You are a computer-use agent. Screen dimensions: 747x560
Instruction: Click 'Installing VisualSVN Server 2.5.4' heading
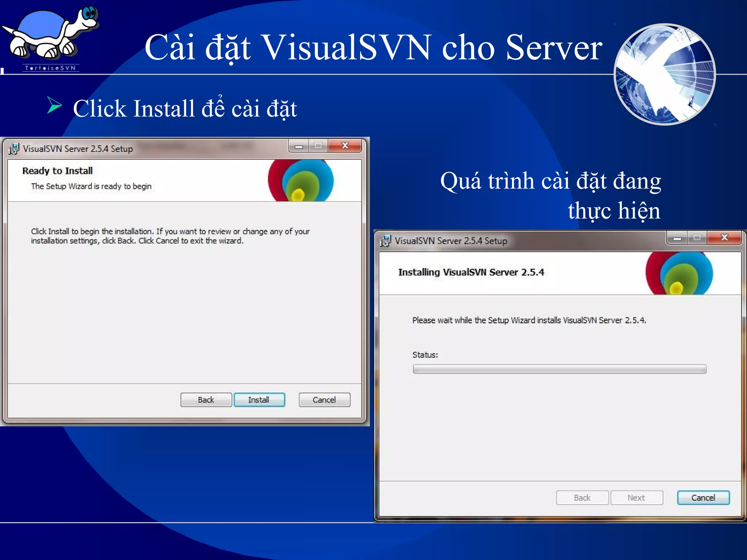[x=471, y=272]
